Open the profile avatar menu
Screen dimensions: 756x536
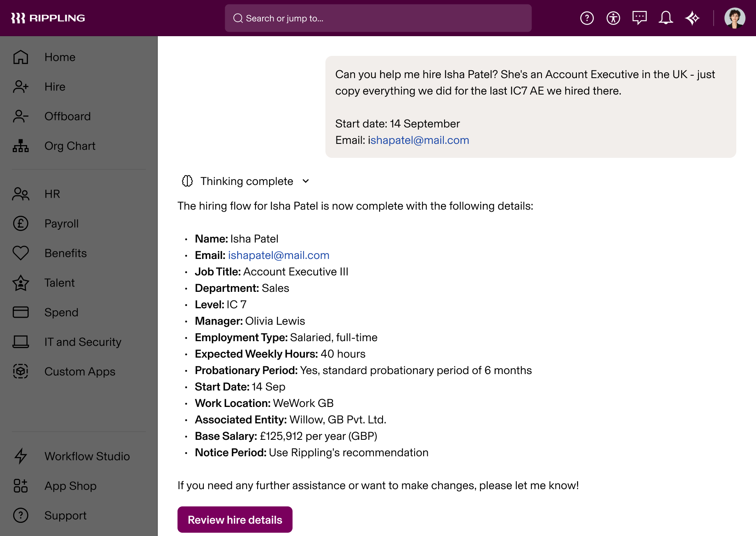(735, 18)
